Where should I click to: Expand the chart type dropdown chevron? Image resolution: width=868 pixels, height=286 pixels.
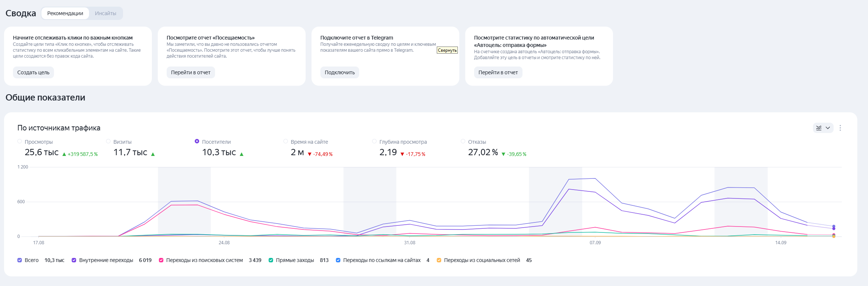[828, 128]
